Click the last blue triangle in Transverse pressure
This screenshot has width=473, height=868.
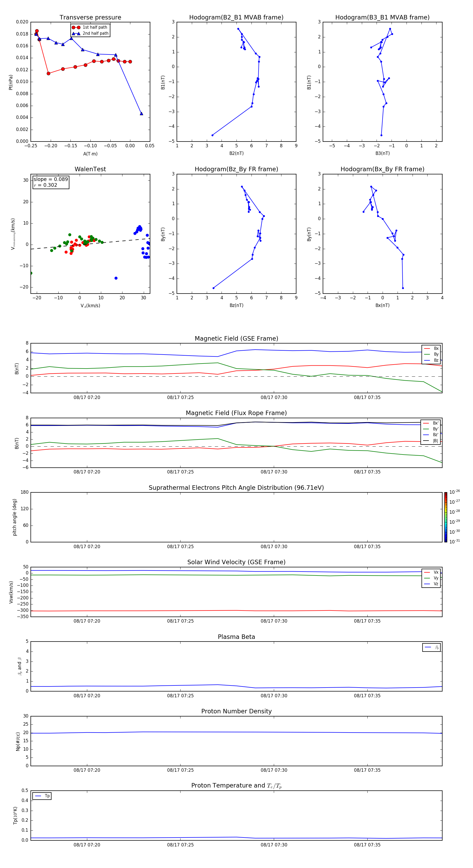141,114
